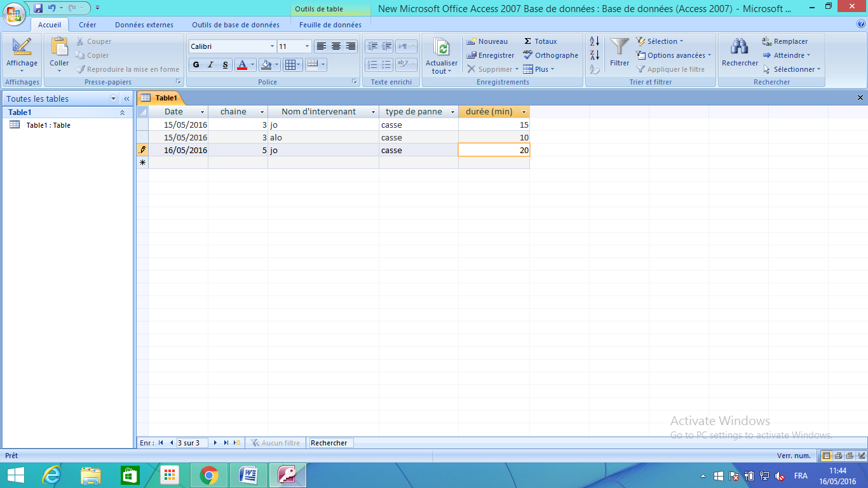Toggle bold G formatting
Image resolution: width=868 pixels, height=488 pixels.
tap(196, 65)
